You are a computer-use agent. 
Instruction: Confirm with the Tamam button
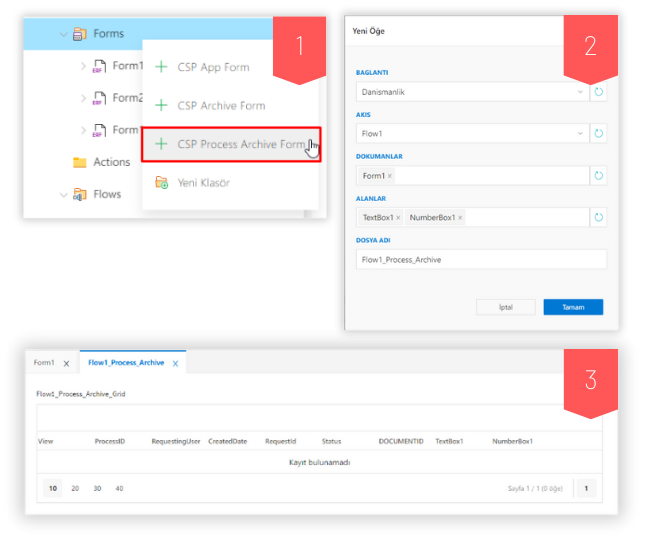[573, 307]
